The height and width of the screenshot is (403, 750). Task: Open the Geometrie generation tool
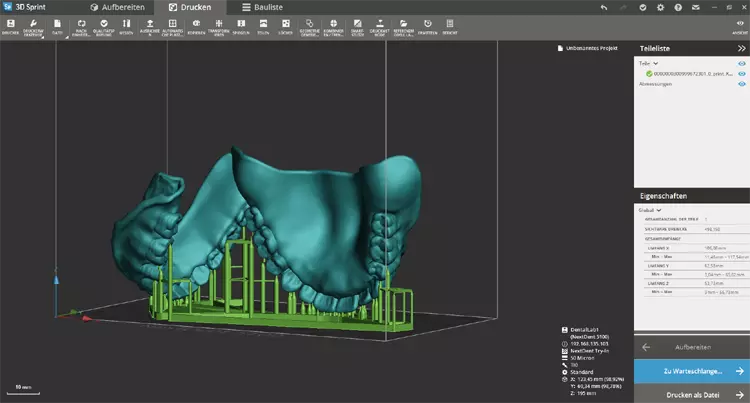click(x=309, y=23)
